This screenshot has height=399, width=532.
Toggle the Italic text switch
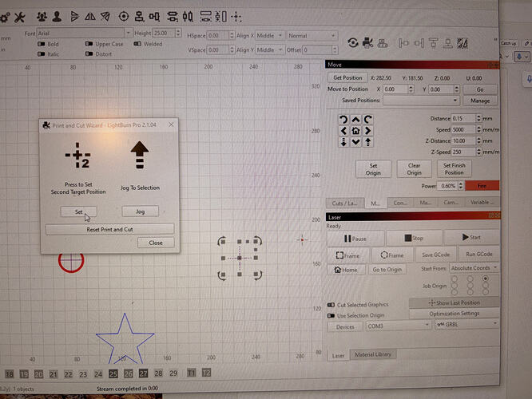[41, 54]
